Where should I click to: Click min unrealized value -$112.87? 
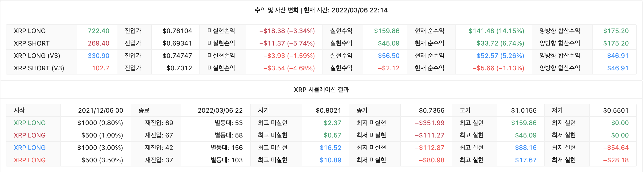coord(429,148)
